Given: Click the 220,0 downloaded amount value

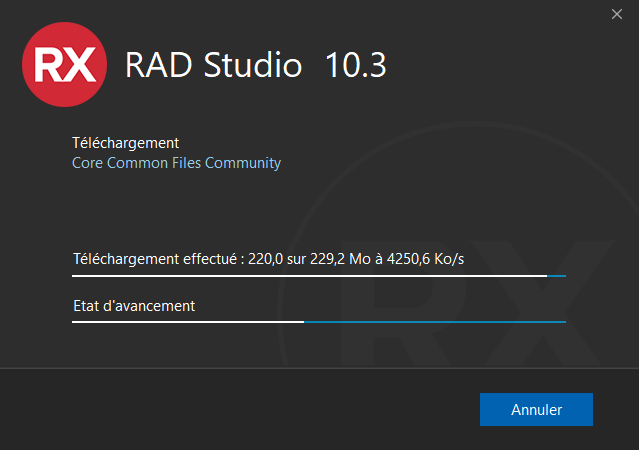Looking at the screenshot, I should [266, 260].
